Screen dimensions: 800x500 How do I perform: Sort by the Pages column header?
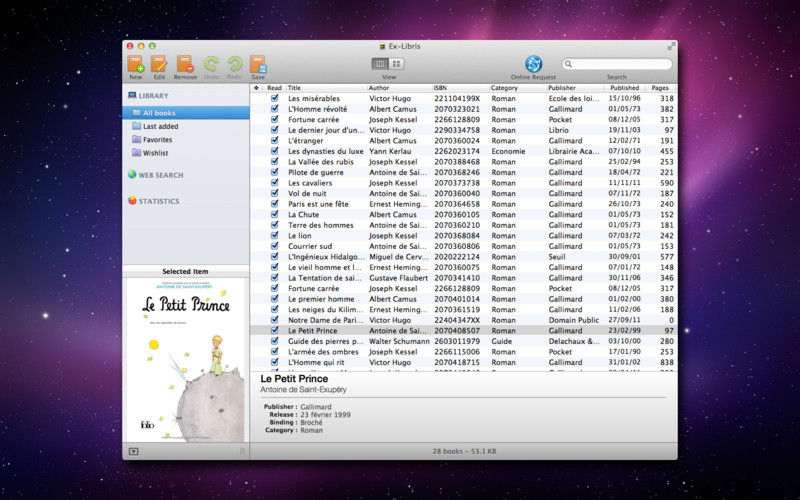(x=661, y=88)
